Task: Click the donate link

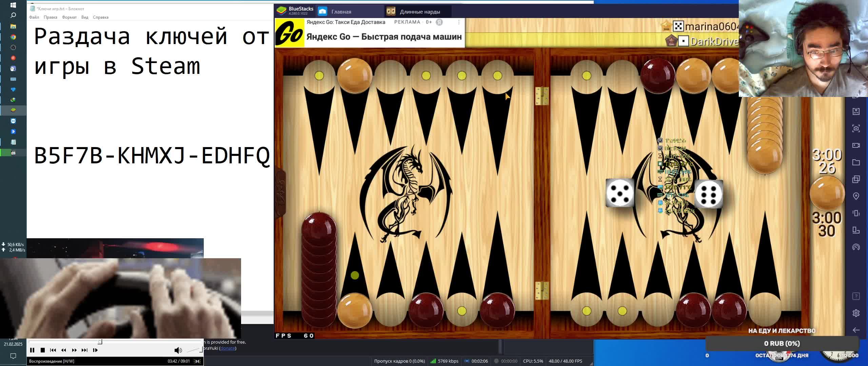Action: 228,348
